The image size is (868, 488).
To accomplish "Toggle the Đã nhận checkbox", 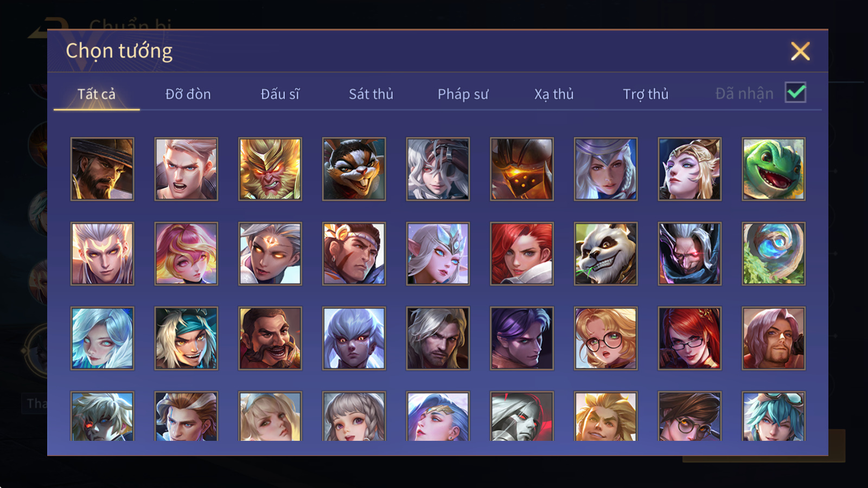I will [795, 92].
